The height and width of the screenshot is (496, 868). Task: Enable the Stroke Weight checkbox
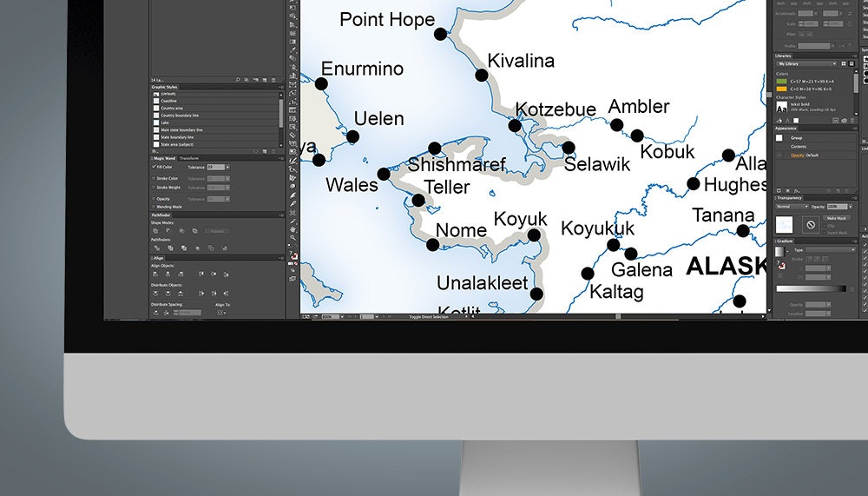click(154, 188)
